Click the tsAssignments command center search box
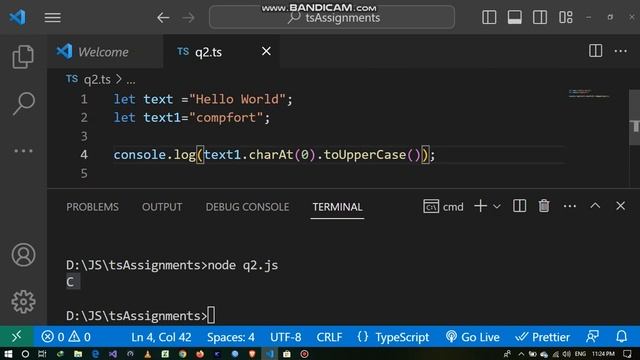640x360 pixels. 332,18
